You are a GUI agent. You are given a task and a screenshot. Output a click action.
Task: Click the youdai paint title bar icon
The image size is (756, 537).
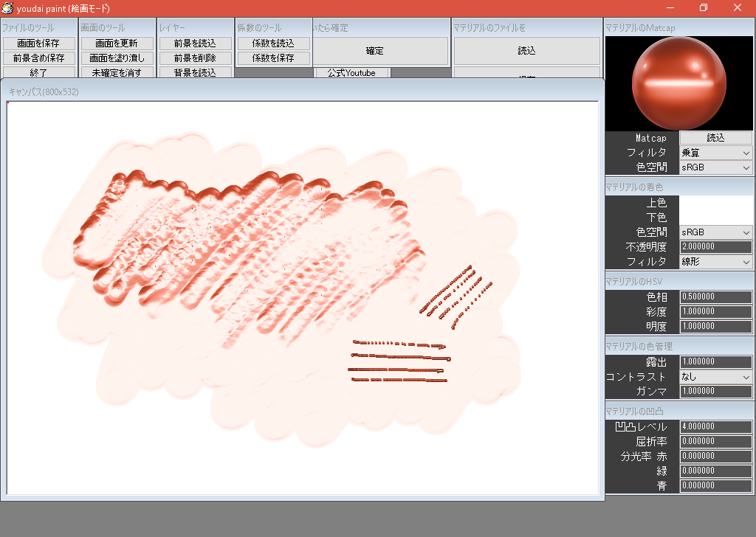[7, 8]
